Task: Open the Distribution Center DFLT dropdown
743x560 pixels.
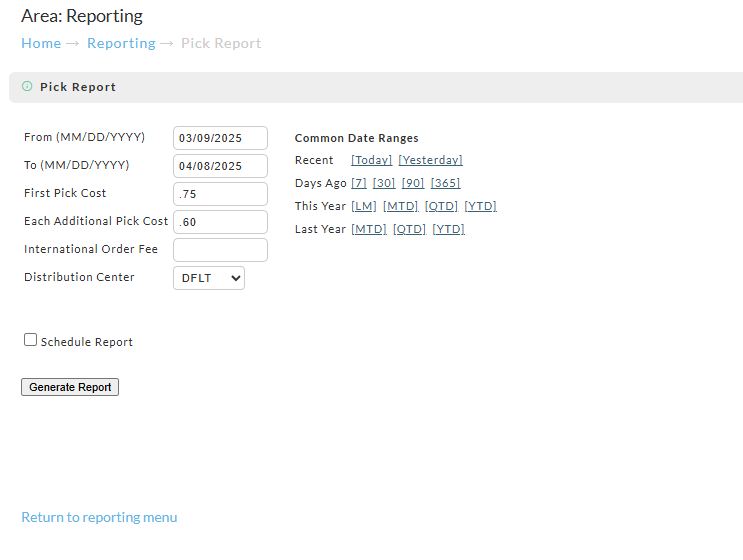Action: [x=209, y=278]
